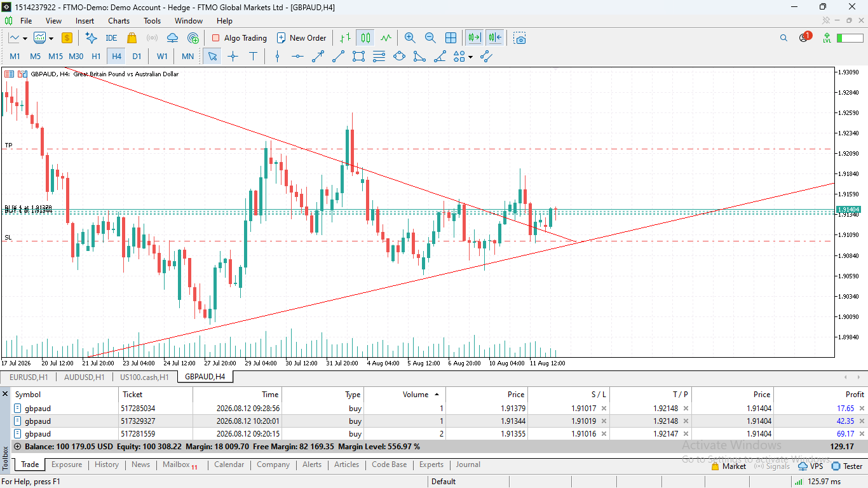868x488 pixels.
Task: Expand the chart type dropdown arrow
Action: 25,39
